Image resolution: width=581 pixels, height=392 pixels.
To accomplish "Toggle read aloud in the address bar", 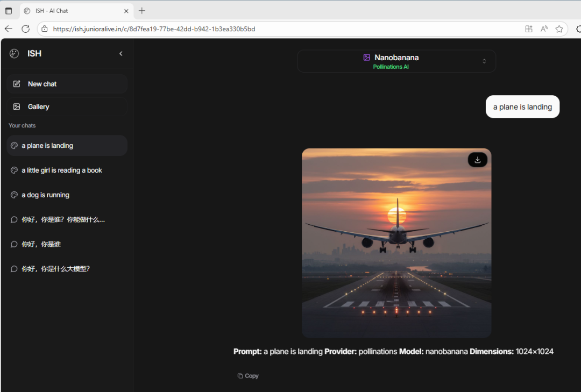I will click(x=544, y=29).
